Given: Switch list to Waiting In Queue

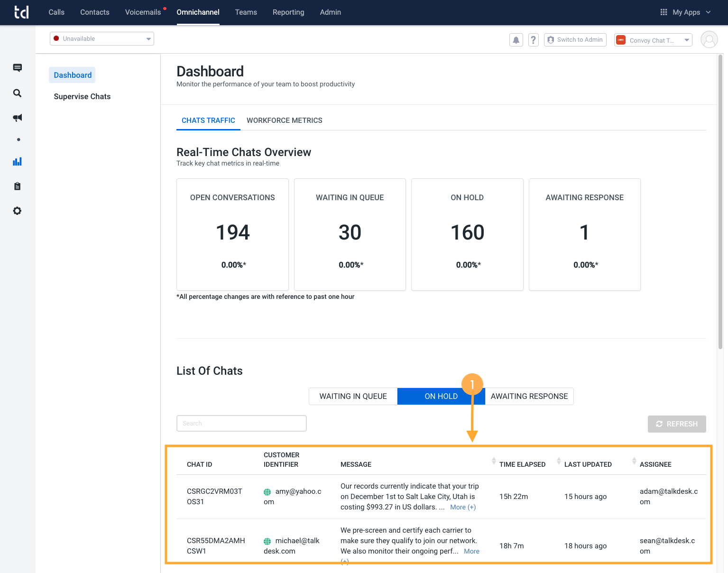Looking at the screenshot, I should tap(353, 397).
